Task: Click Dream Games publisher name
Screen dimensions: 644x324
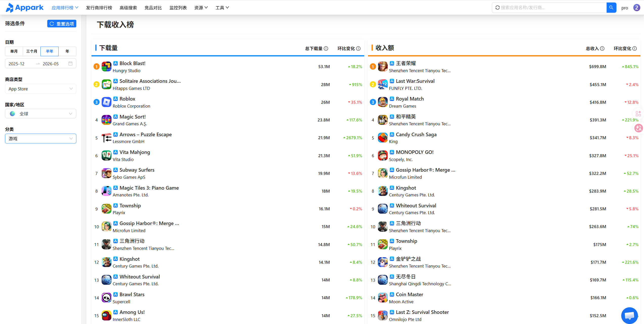Action: point(403,106)
